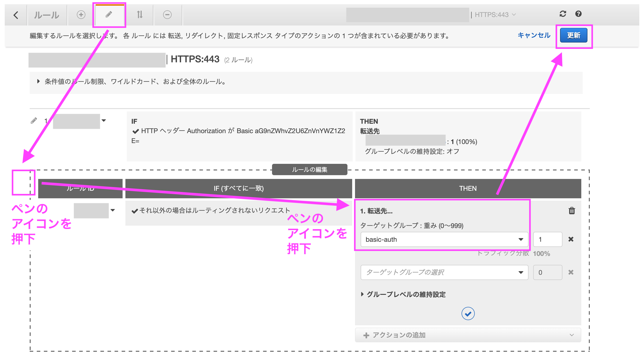Go back using the left arrow icon
Image resolution: width=644 pixels, height=360 pixels.
click(x=16, y=15)
